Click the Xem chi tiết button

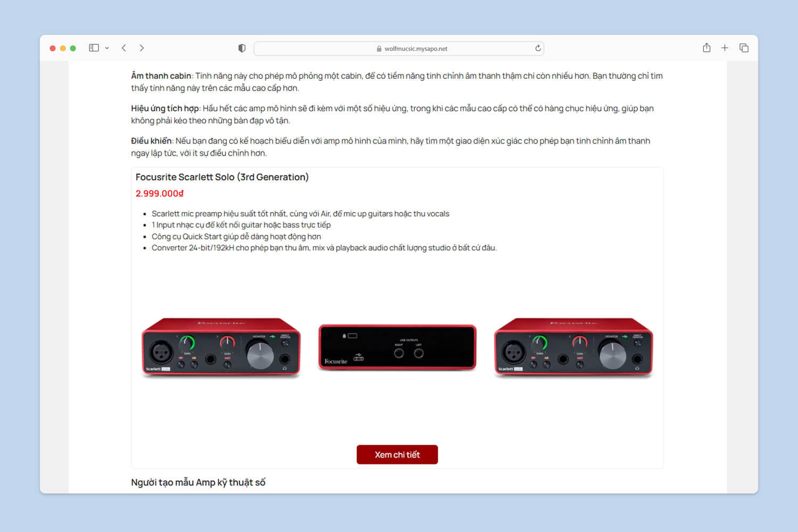coord(397,454)
